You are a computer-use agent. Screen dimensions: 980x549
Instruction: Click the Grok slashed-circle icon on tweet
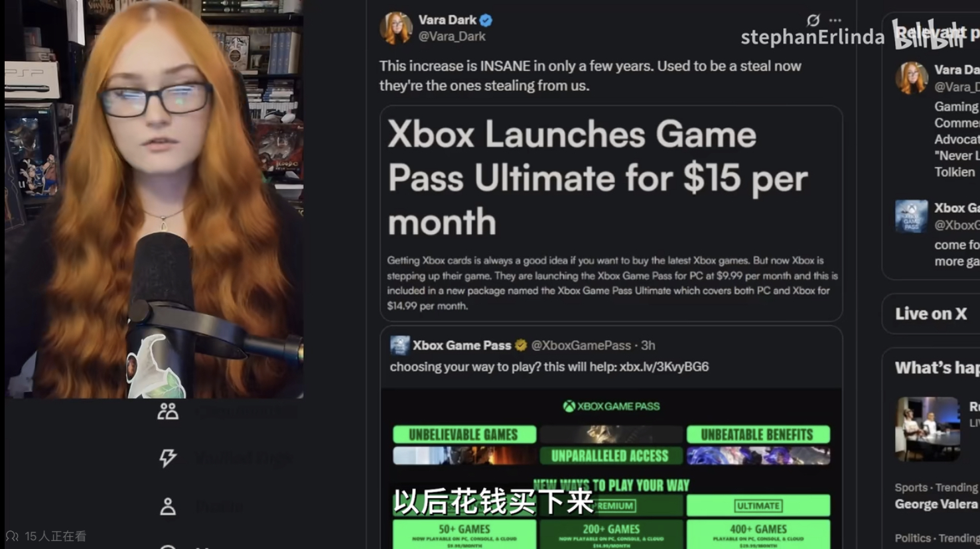tap(813, 21)
